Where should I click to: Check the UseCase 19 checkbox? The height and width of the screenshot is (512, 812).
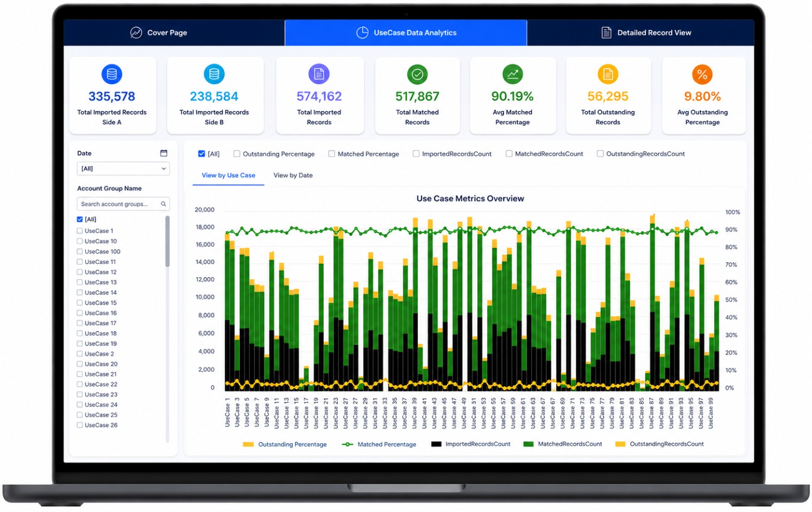coord(80,344)
